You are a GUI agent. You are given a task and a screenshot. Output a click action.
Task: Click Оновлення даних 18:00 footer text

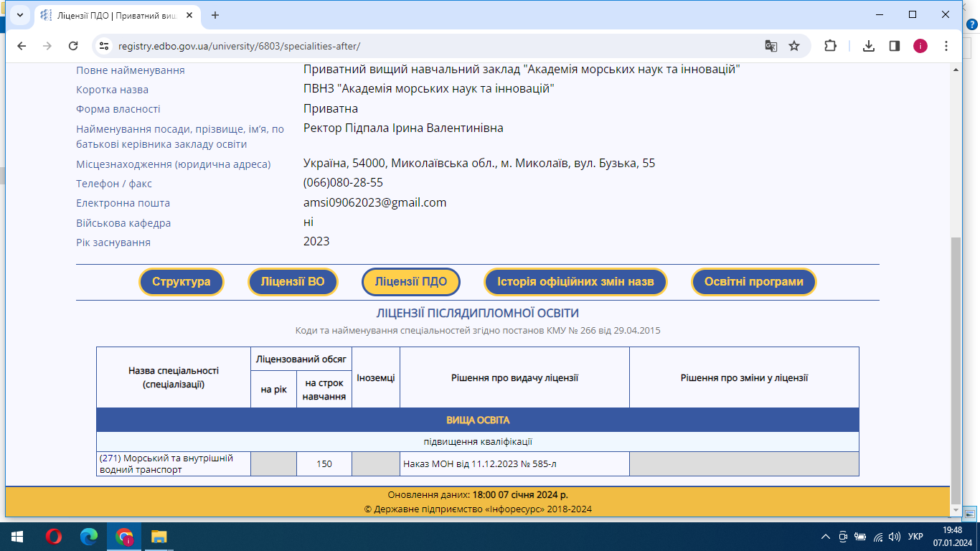tap(478, 495)
